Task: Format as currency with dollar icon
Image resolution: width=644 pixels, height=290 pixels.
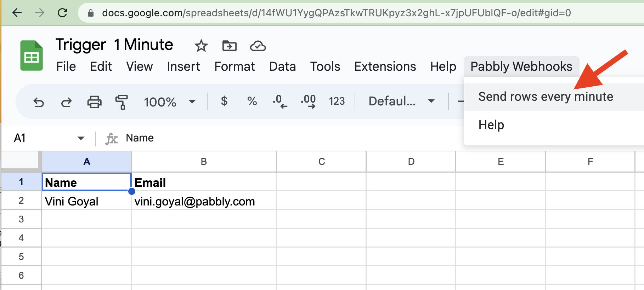Action: (x=224, y=101)
